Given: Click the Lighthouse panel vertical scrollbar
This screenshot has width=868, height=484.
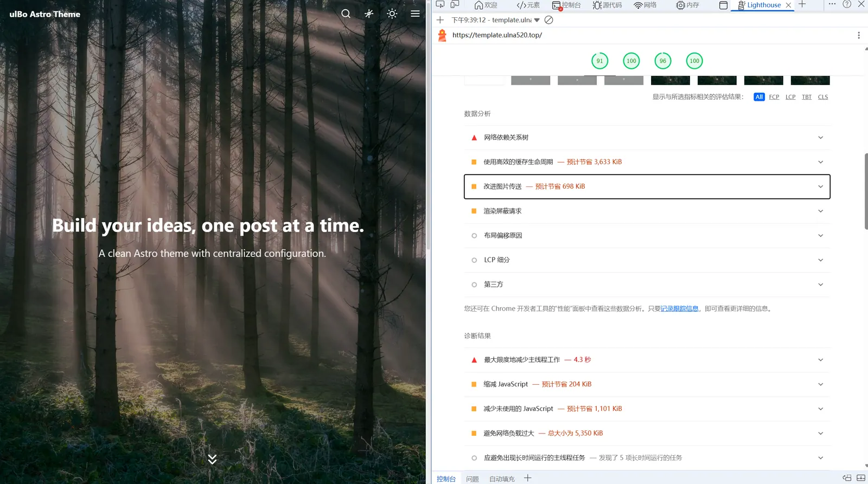Looking at the screenshot, I should (x=865, y=191).
